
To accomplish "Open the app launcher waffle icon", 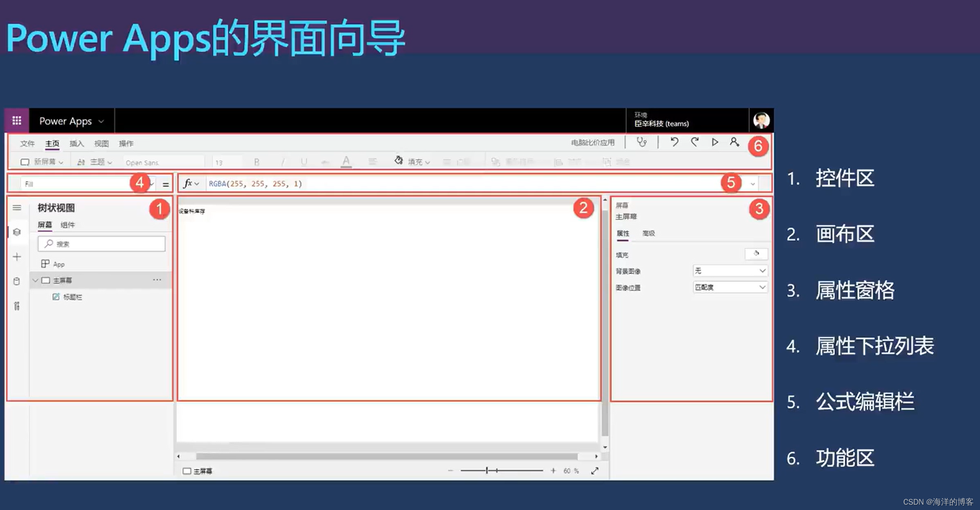I will point(16,121).
